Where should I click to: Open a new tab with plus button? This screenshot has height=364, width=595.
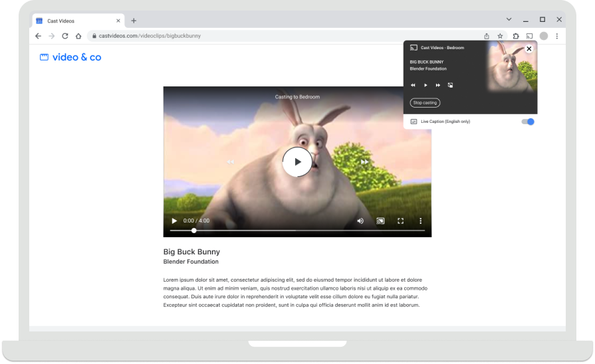(134, 21)
